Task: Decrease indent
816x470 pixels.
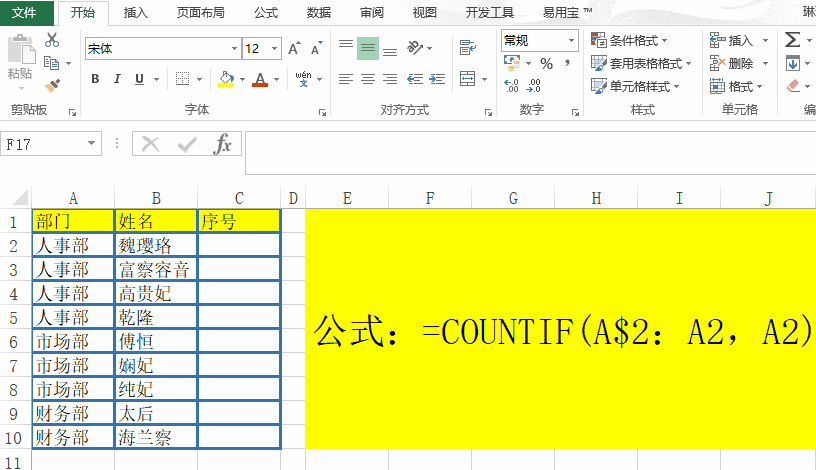Action: (415, 79)
